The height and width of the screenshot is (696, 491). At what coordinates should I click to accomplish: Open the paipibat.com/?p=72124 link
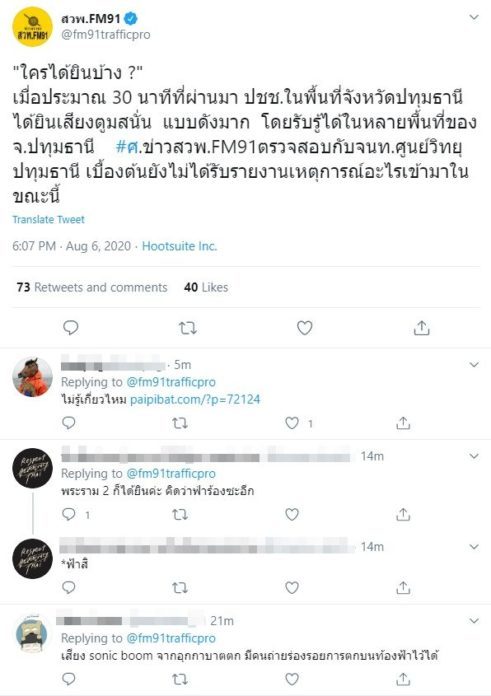pos(195,399)
